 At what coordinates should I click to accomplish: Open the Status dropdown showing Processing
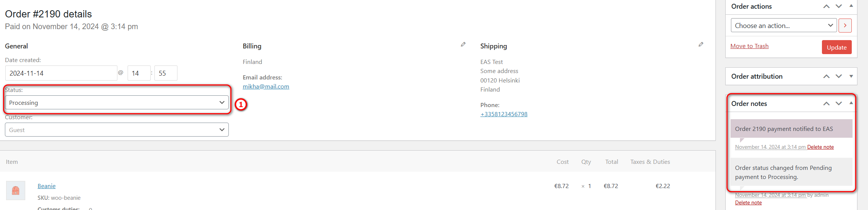[x=117, y=103]
